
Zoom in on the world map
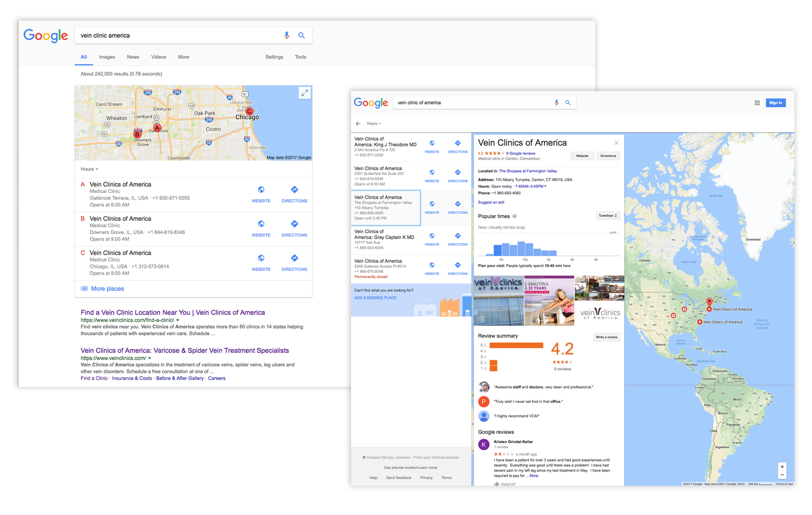click(782, 467)
